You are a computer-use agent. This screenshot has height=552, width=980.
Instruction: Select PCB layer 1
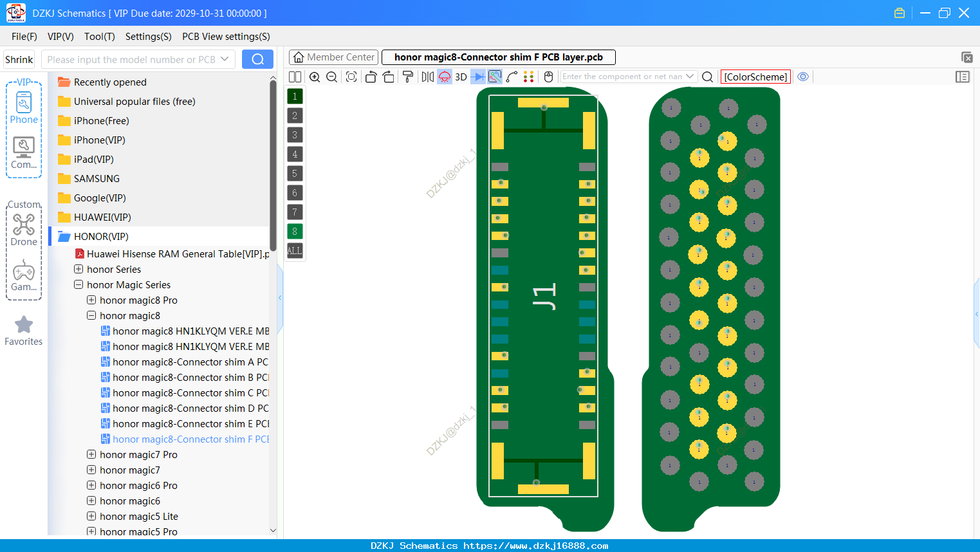pos(295,96)
